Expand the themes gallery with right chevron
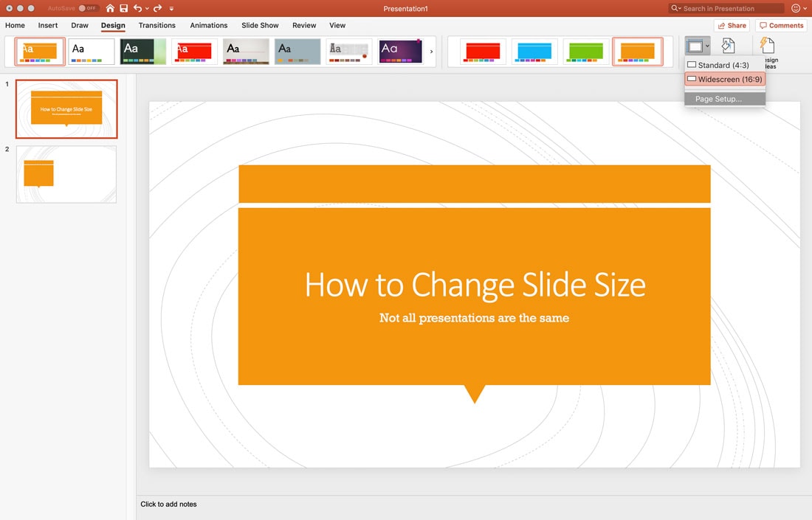Image resolution: width=812 pixels, height=520 pixels. click(432, 52)
